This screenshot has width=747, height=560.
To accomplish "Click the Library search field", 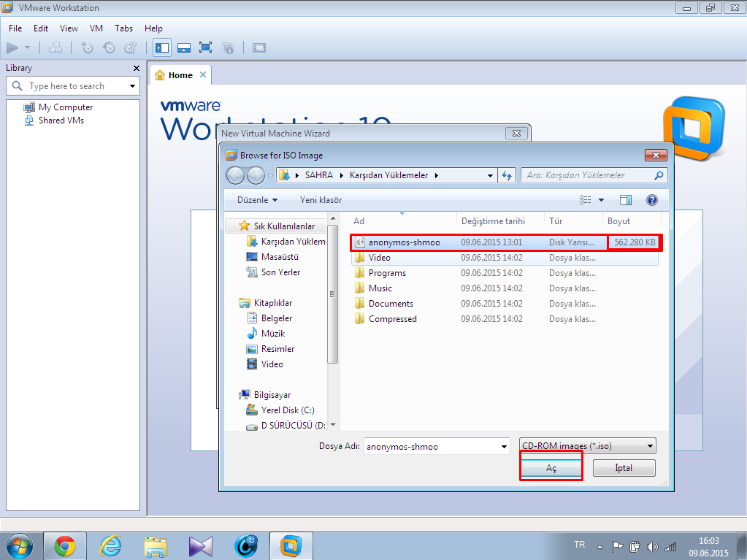I will (72, 86).
